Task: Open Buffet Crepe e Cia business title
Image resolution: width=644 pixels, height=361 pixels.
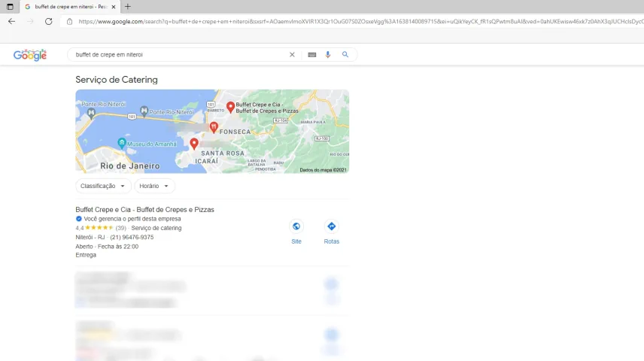Action: 144,210
